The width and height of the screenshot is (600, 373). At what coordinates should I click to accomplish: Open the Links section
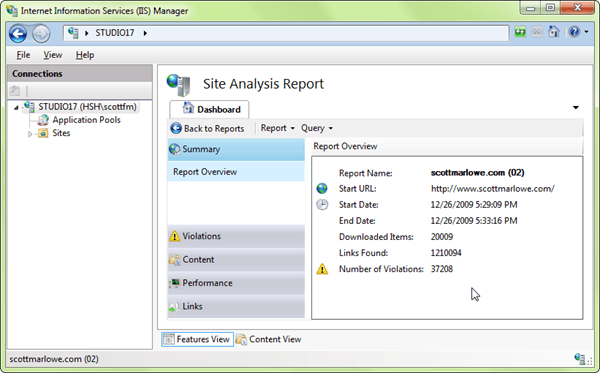[x=236, y=306]
